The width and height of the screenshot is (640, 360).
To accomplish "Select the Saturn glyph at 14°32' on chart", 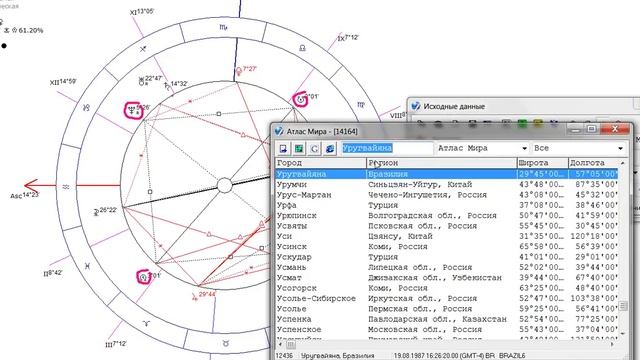I will (167, 86).
